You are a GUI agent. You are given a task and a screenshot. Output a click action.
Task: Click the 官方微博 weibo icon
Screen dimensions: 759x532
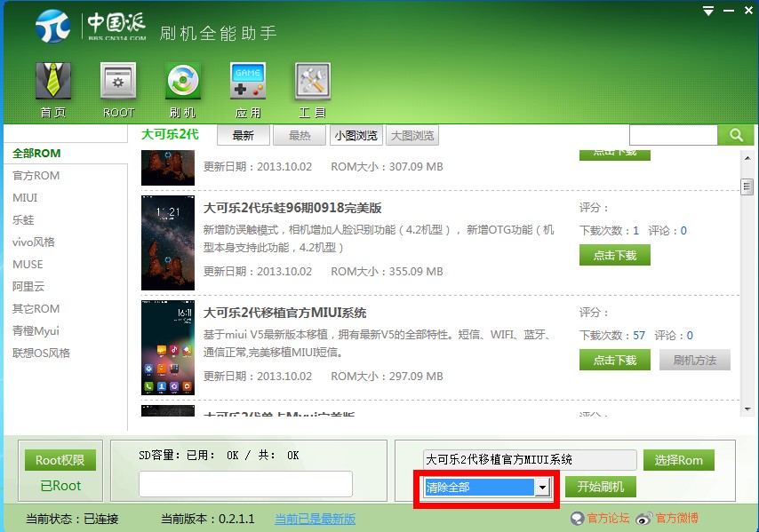644,519
